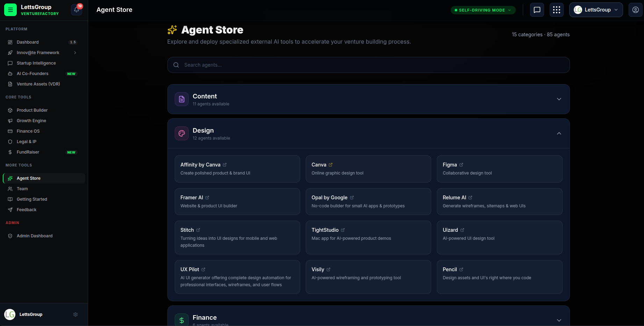This screenshot has width=644, height=326.
Task: Open Venture Assets (VDR)
Action: 44,84
